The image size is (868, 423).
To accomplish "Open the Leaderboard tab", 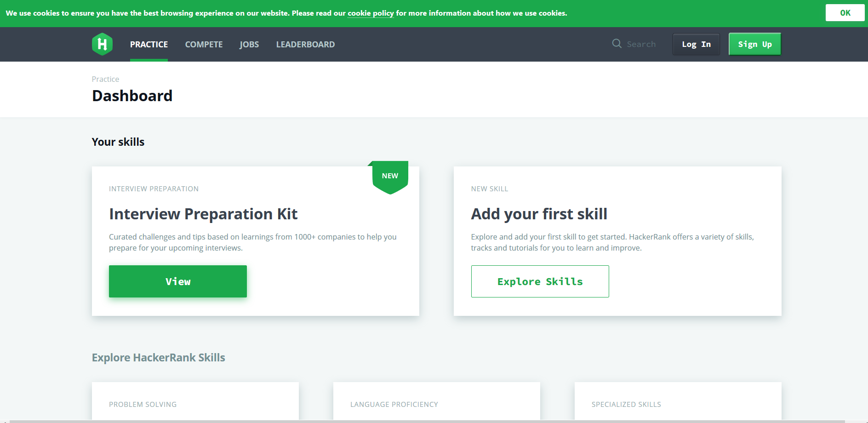I will [x=305, y=45].
